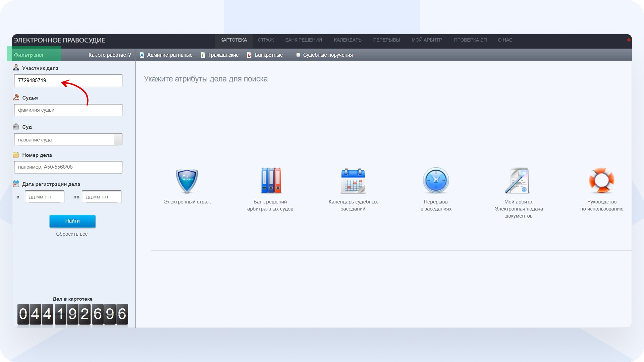644x362 pixels.
Task: Click the Банкротные filter Б icon
Action: pyautogui.click(x=249, y=55)
